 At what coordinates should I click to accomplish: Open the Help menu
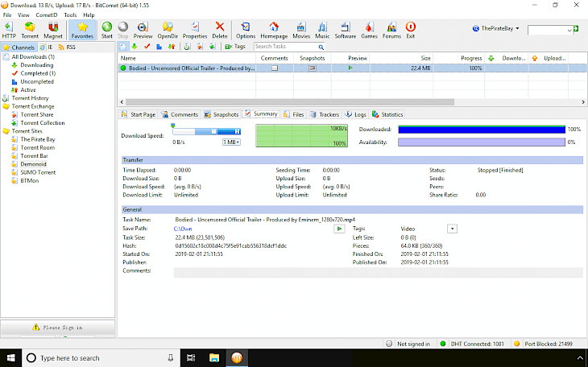(x=89, y=15)
